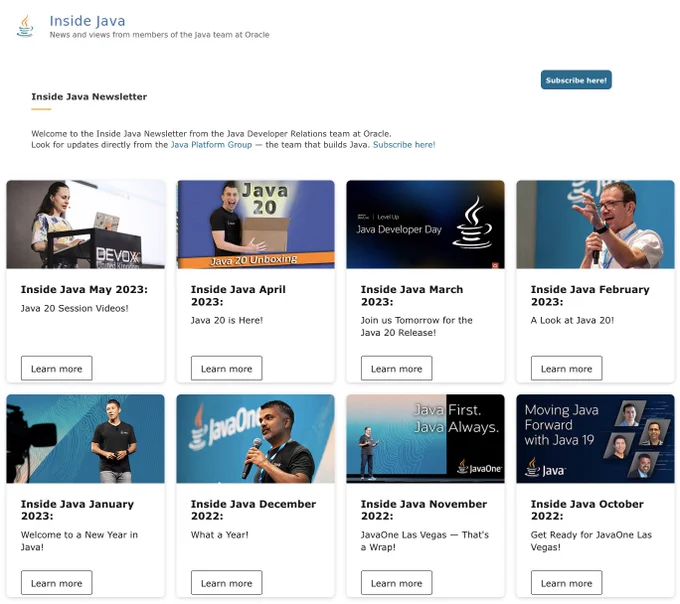The image size is (680, 604).
Task: Open the JavaOne December 2022 thumbnail
Action: [255, 438]
